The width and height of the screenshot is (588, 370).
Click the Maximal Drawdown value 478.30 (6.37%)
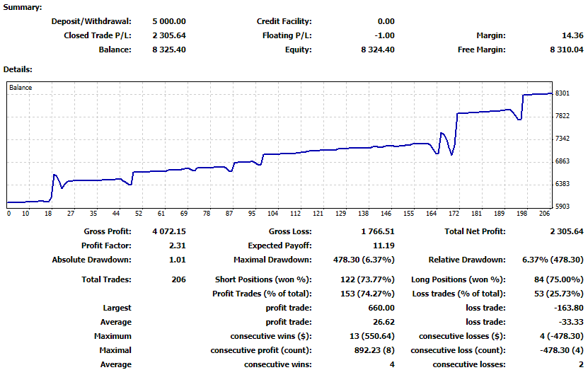pos(364,260)
